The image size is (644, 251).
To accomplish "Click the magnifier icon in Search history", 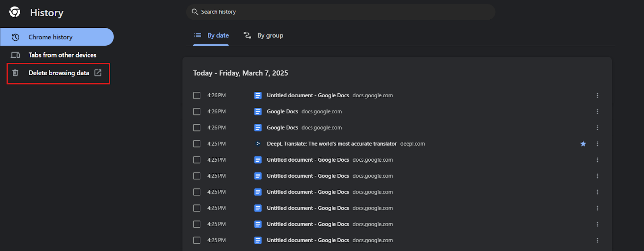I will coord(195,12).
